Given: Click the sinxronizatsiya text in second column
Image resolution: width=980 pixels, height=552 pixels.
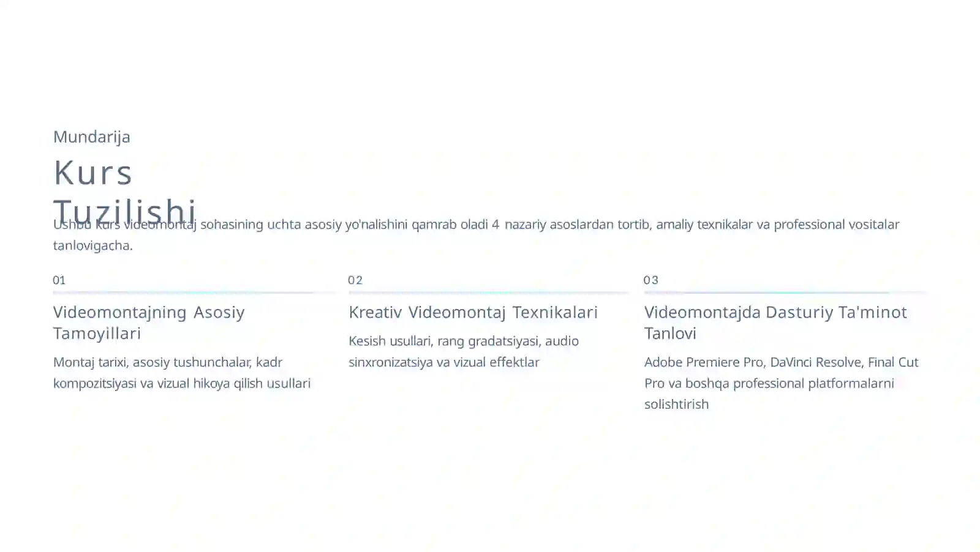Looking at the screenshot, I should pos(390,362).
